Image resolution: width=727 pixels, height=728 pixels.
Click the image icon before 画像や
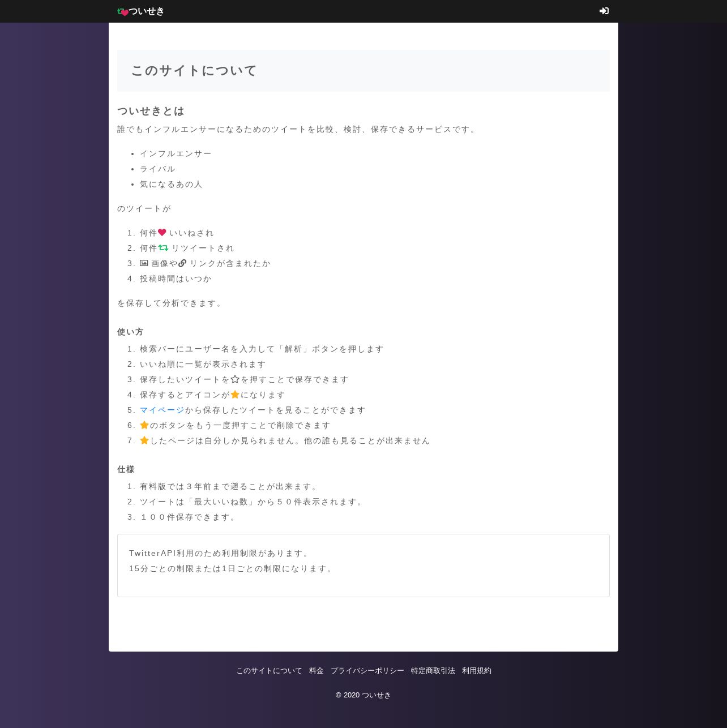pyautogui.click(x=144, y=263)
